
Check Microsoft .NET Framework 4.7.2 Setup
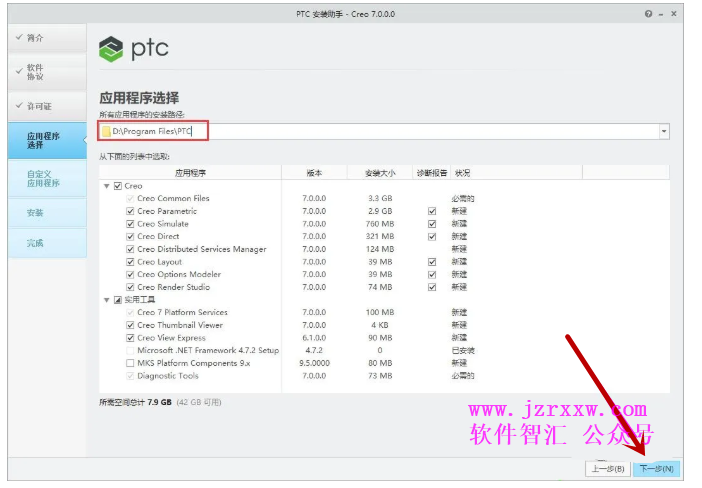[x=130, y=351]
